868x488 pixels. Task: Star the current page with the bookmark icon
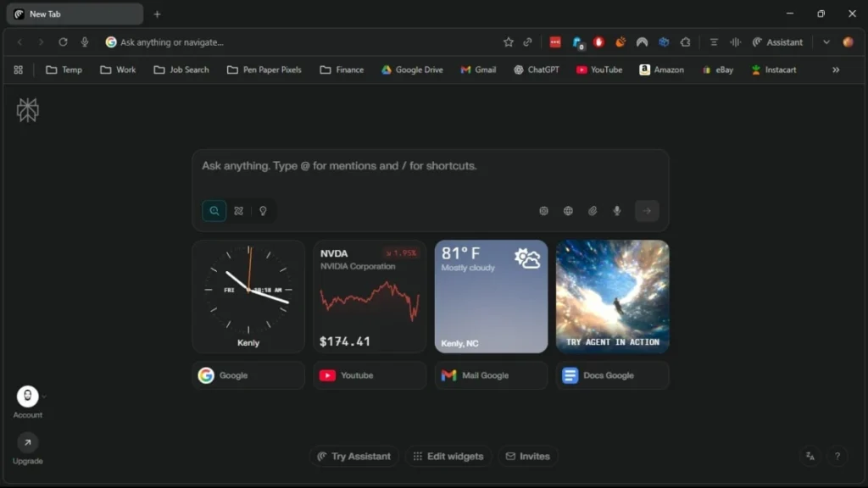508,42
